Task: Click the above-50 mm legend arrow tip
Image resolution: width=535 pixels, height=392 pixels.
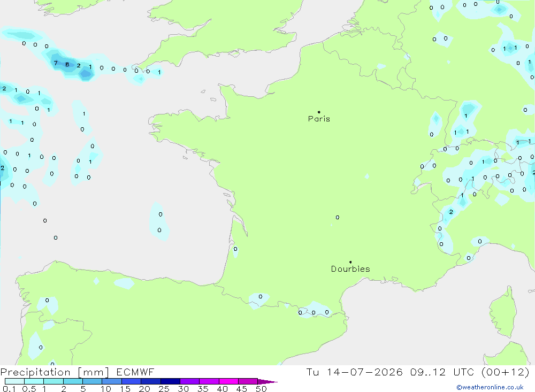Action: click(x=267, y=382)
